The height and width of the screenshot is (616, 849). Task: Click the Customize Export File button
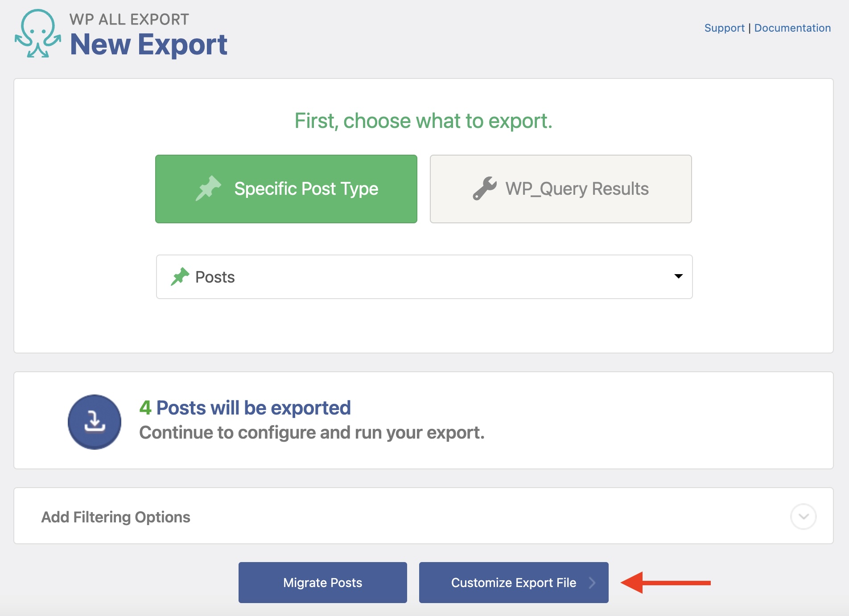(x=513, y=583)
